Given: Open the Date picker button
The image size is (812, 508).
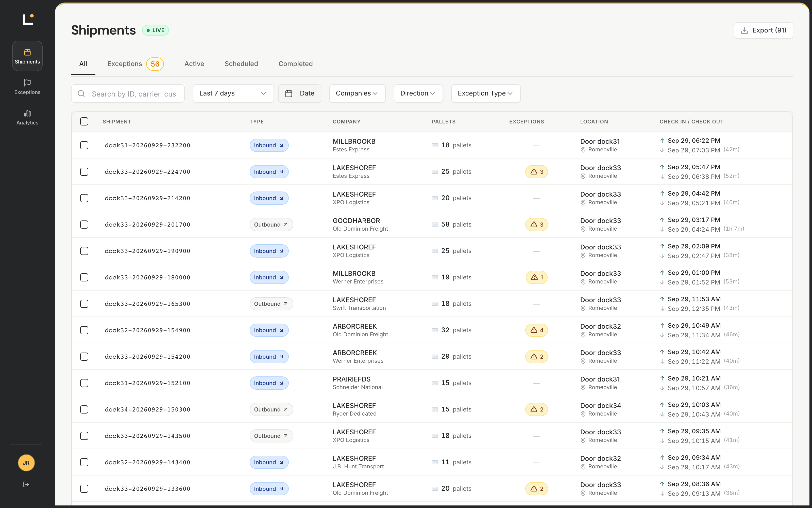Looking at the screenshot, I should pyautogui.click(x=300, y=93).
